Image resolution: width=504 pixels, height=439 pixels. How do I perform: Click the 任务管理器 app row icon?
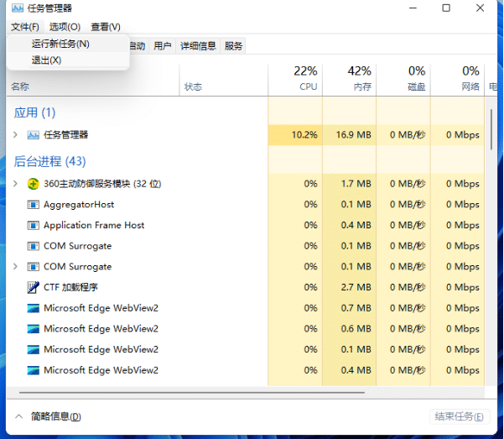click(33, 135)
